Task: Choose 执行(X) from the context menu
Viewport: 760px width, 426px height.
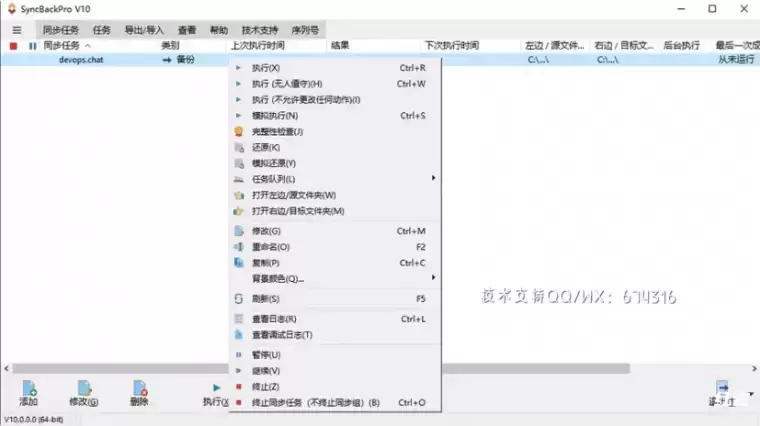Action: click(x=335, y=68)
